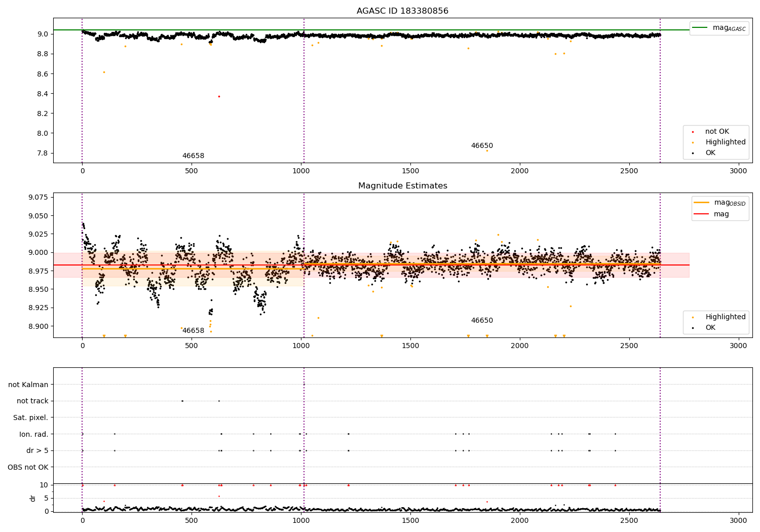This screenshot has height=532, width=760.
Task: Click the orange mag OBSID legend entry
Action: (720, 203)
